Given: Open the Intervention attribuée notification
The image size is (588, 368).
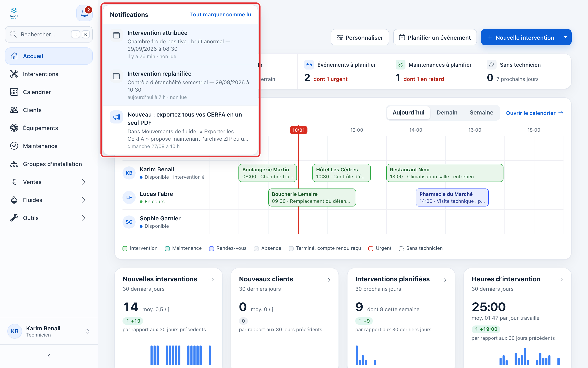Looking at the screenshot, I should coord(180,44).
